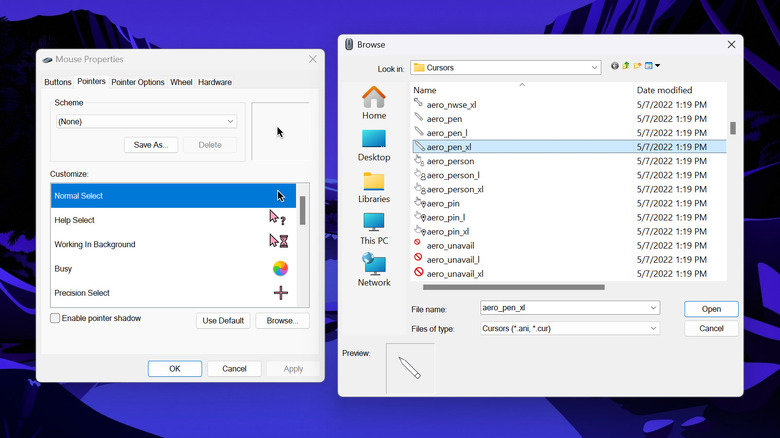Open the Desktop location icon
Screen dimensions: 780x438
pos(374,144)
